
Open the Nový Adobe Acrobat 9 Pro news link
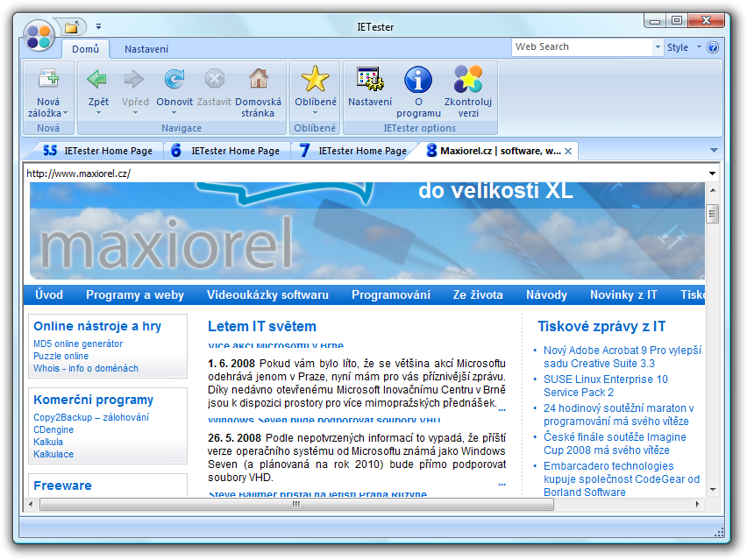tap(622, 357)
